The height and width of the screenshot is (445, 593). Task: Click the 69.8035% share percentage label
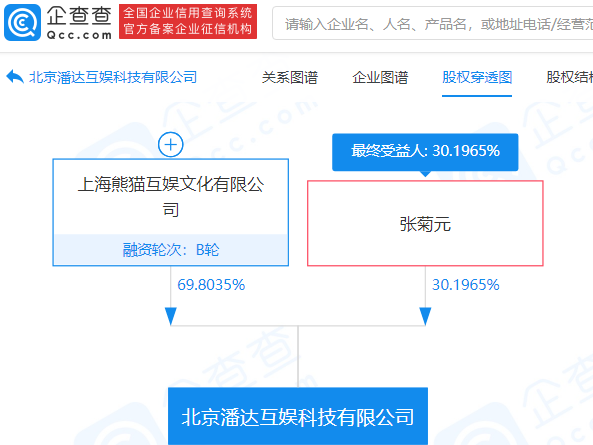(211, 285)
